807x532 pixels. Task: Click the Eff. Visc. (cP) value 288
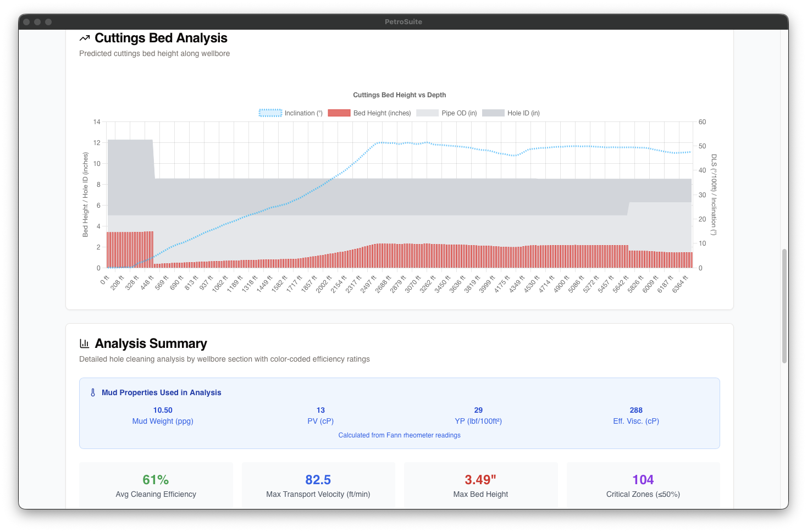636,410
